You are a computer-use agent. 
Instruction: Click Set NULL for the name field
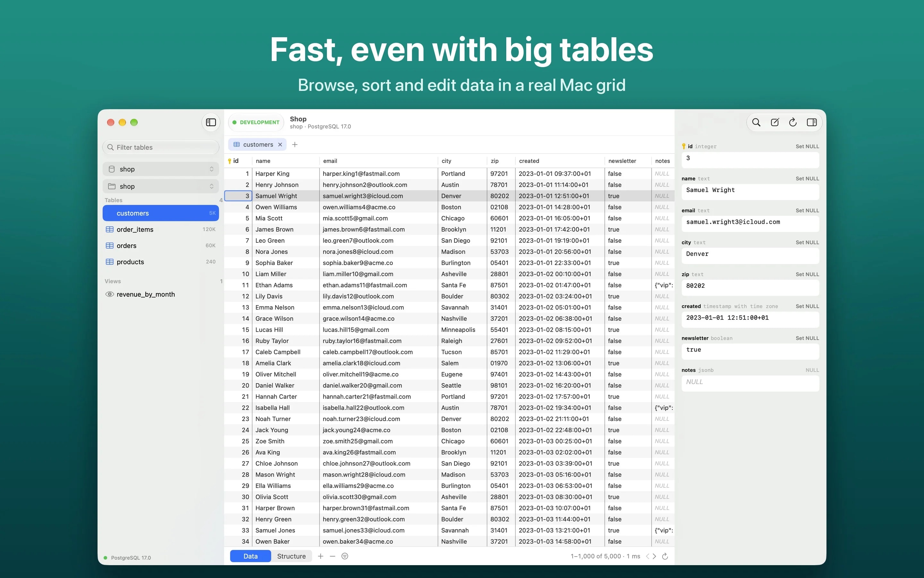(x=807, y=179)
